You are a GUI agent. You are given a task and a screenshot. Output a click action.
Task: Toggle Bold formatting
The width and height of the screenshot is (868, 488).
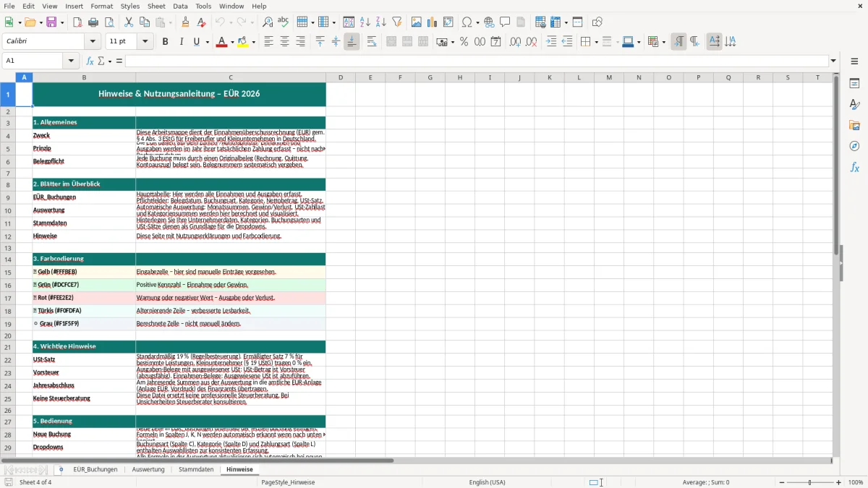point(165,42)
